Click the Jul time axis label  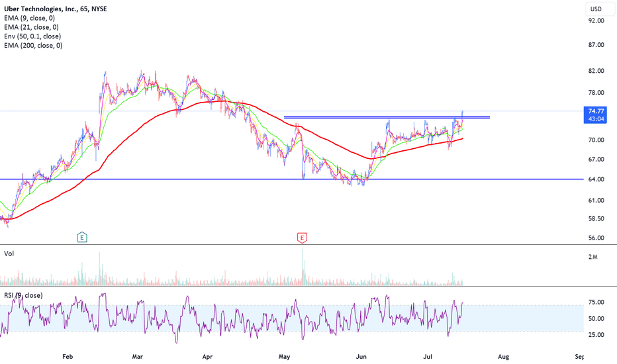point(428,357)
